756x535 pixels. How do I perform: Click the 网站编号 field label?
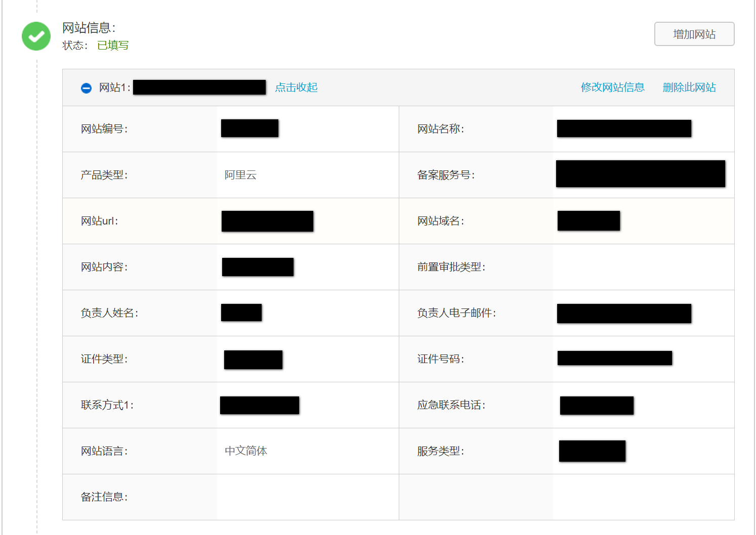tap(104, 129)
